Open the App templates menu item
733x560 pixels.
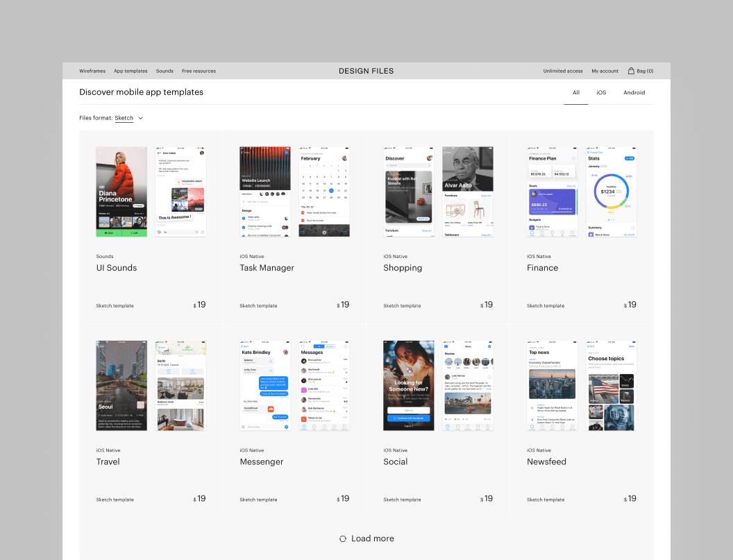click(130, 71)
